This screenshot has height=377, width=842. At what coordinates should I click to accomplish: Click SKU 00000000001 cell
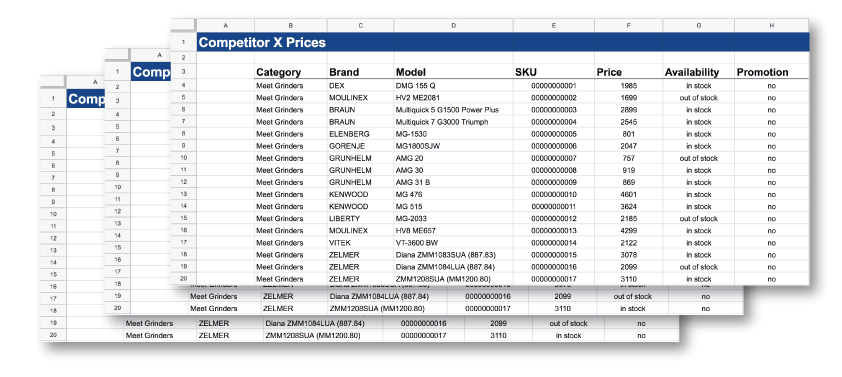[x=554, y=85]
